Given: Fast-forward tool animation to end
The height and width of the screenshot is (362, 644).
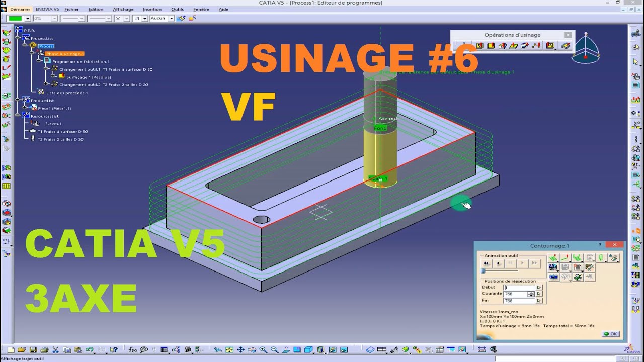Looking at the screenshot, I should [x=534, y=263].
